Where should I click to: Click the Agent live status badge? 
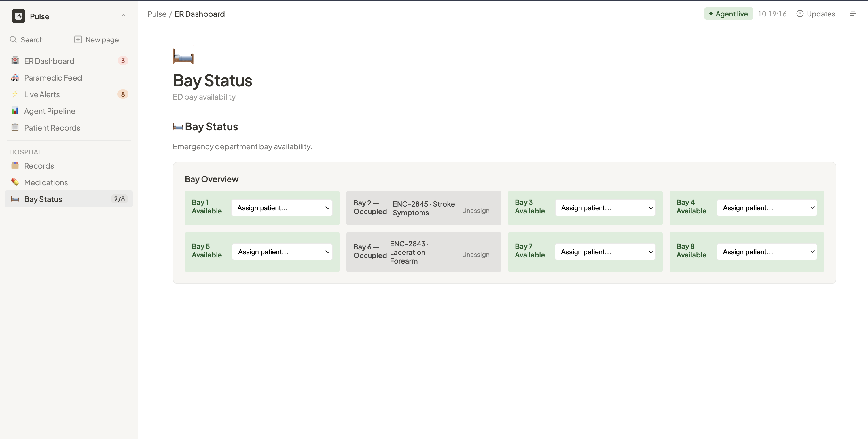728,14
